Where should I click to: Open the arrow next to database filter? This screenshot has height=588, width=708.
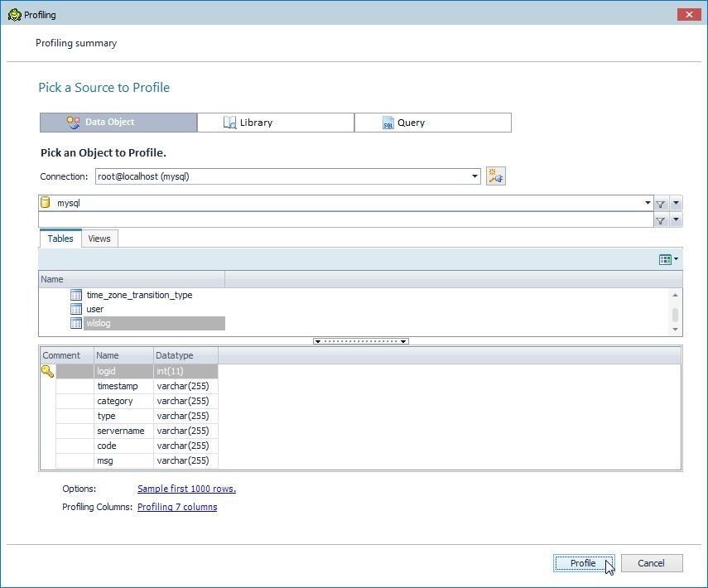(x=676, y=203)
